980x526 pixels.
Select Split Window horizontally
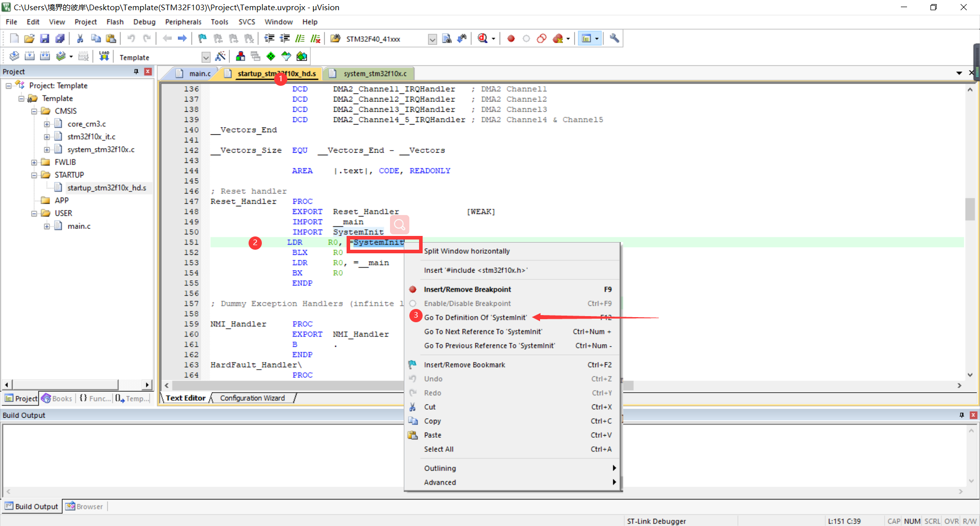click(513, 251)
